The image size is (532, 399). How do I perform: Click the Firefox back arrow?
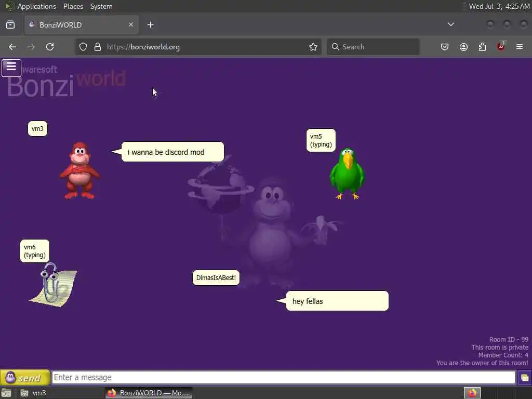[x=12, y=47]
